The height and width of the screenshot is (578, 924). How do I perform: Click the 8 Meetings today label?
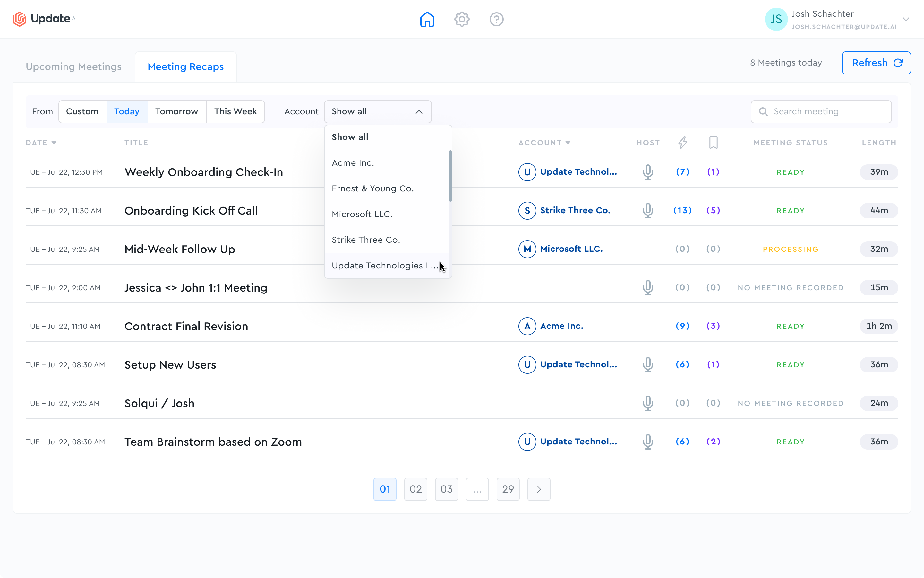pyautogui.click(x=786, y=63)
